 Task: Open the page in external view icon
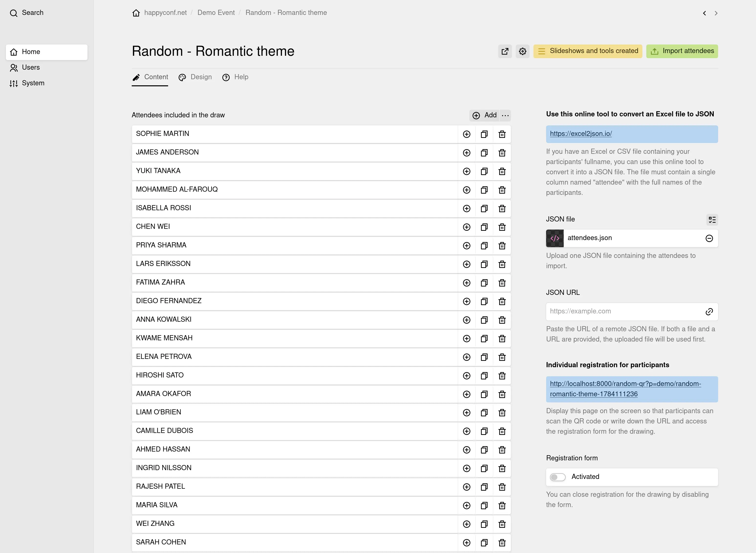pos(505,51)
